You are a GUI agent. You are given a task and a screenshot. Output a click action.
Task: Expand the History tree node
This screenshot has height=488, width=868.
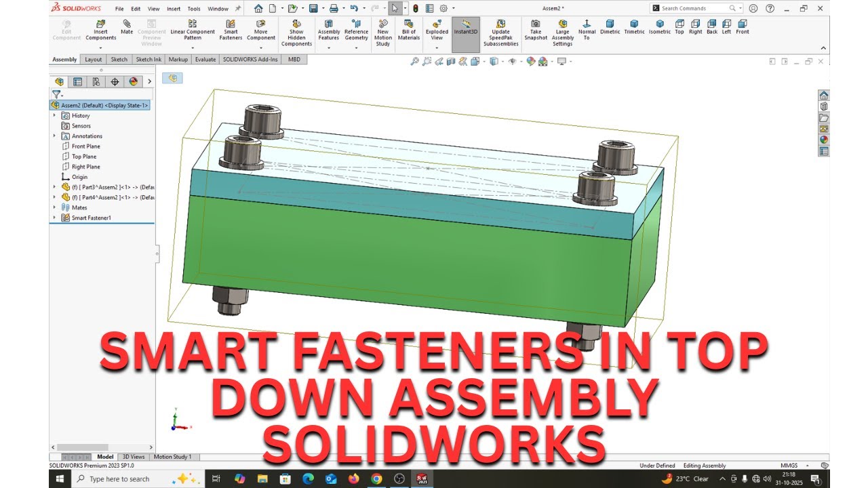(x=54, y=116)
